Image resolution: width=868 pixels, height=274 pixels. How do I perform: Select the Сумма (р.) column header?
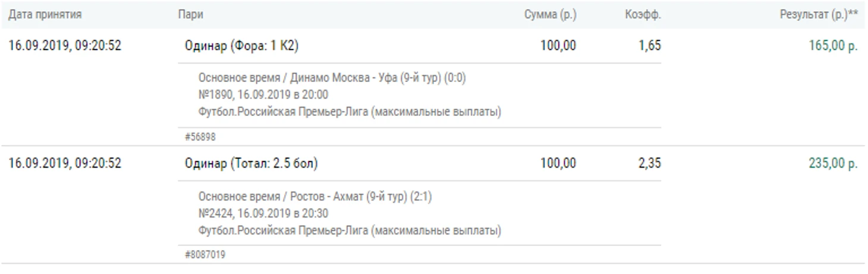coord(550,15)
